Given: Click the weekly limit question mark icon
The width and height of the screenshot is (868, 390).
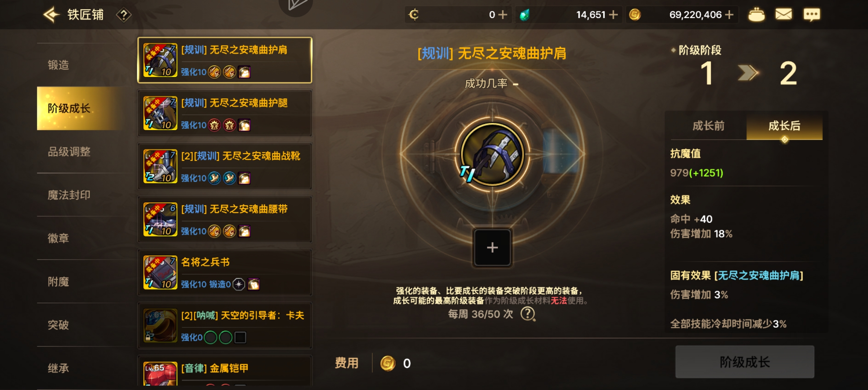Looking at the screenshot, I should pyautogui.click(x=528, y=314).
